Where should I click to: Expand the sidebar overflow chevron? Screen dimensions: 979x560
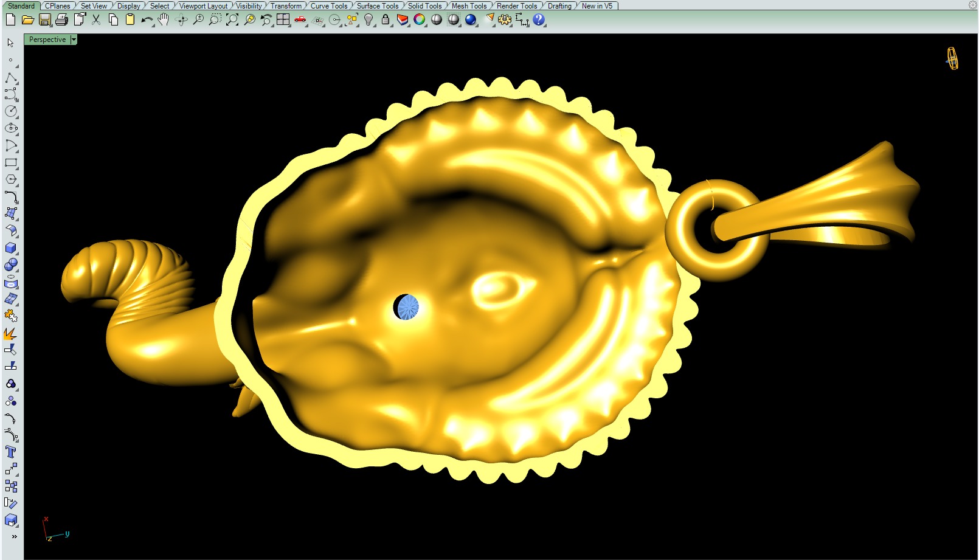click(x=14, y=537)
